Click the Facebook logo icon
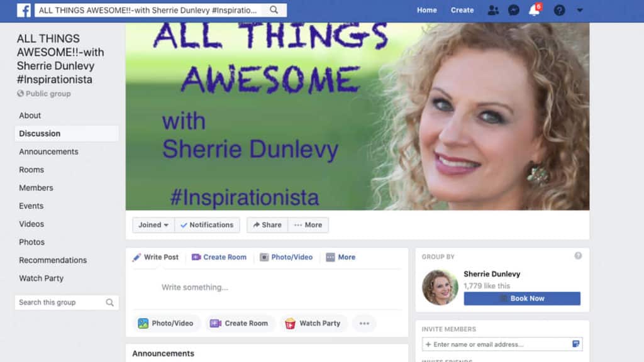Screen dimensions: 644x362 [x=25, y=10]
